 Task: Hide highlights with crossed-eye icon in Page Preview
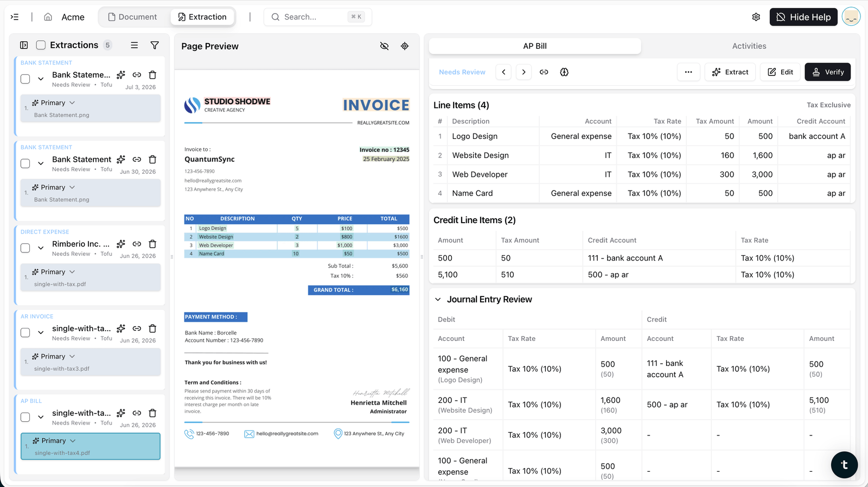[x=384, y=46]
